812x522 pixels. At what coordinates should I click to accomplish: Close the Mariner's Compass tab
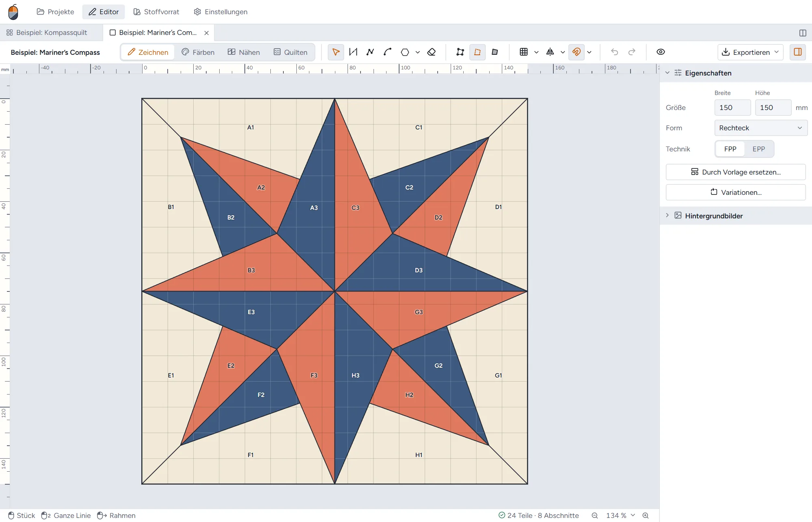point(207,33)
